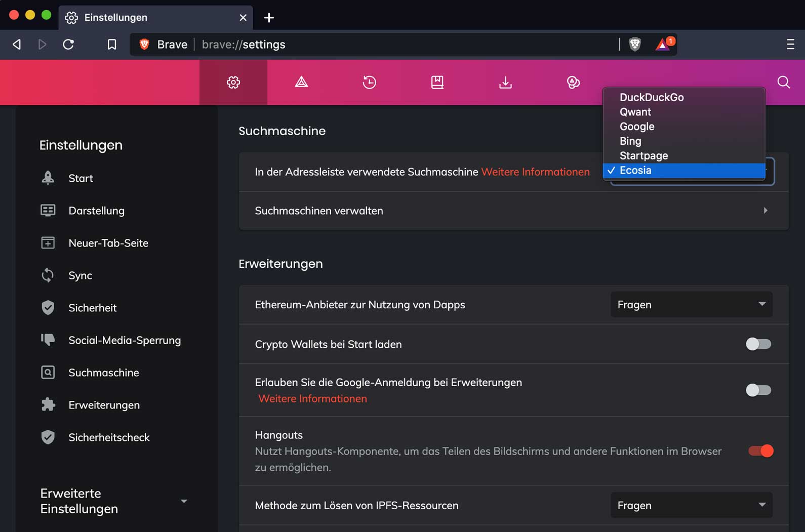
Task: Select Bing from search engine list
Action: [684, 141]
